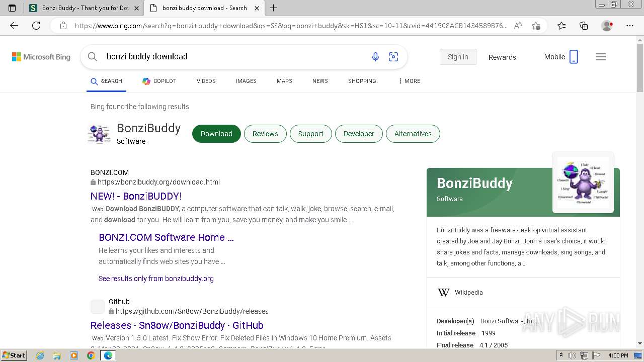Click the Microsoft Bing logo
The width and height of the screenshot is (644, 362).
41,57
